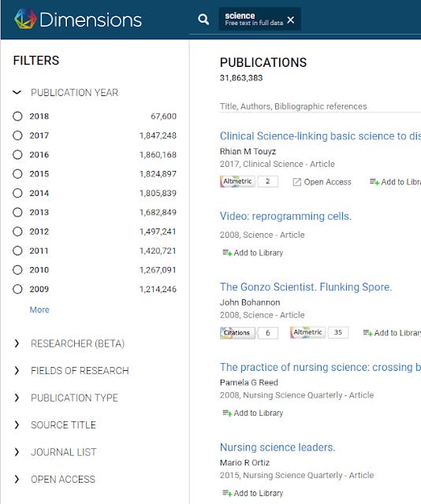Image resolution: width=421 pixels, height=504 pixels.
Task: Click the 67,600 count for 2018
Action: point(163,116)
